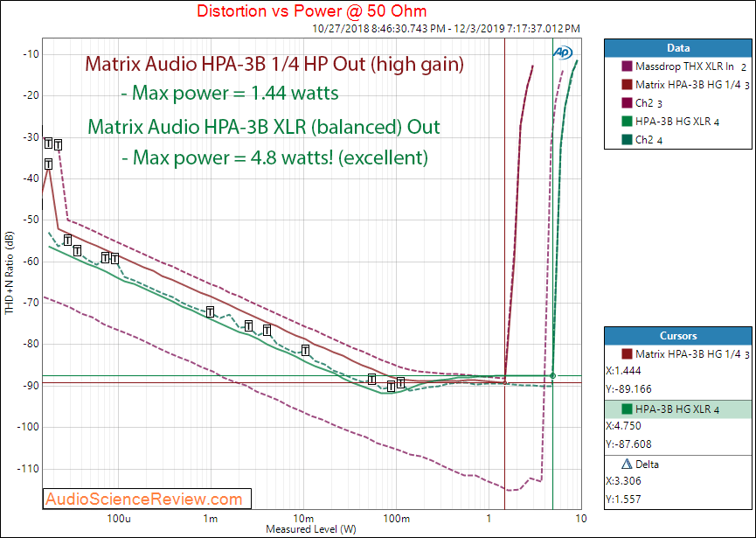The width and height of the screenshot is (756, 538).
Task: Click the Cursors panel swatch for Matrix HPA-3B HG 1/4
Action: 627,354
